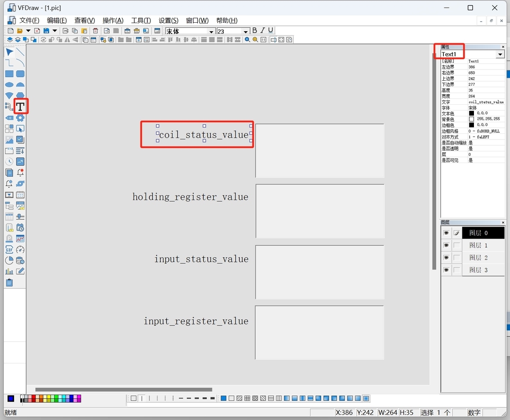This screenshot has height=420, width=510.
Task: Open the 窗口(W) menu
Action: coord(197,21)
